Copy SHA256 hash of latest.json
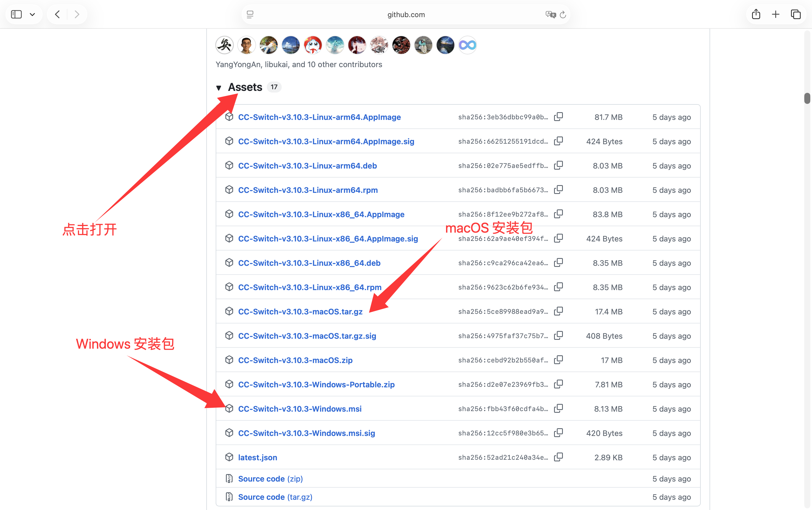Image resolution: width=812 pixels, height=510 pixels. pos(558,457)
